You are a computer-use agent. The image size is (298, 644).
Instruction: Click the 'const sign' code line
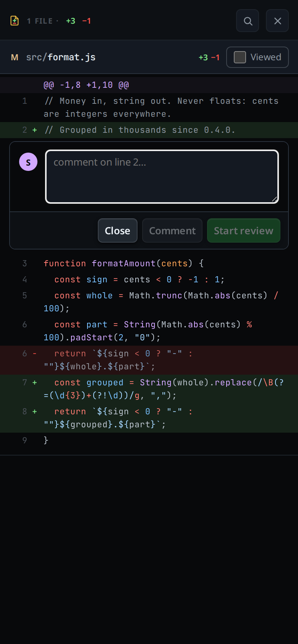point(149,280)
